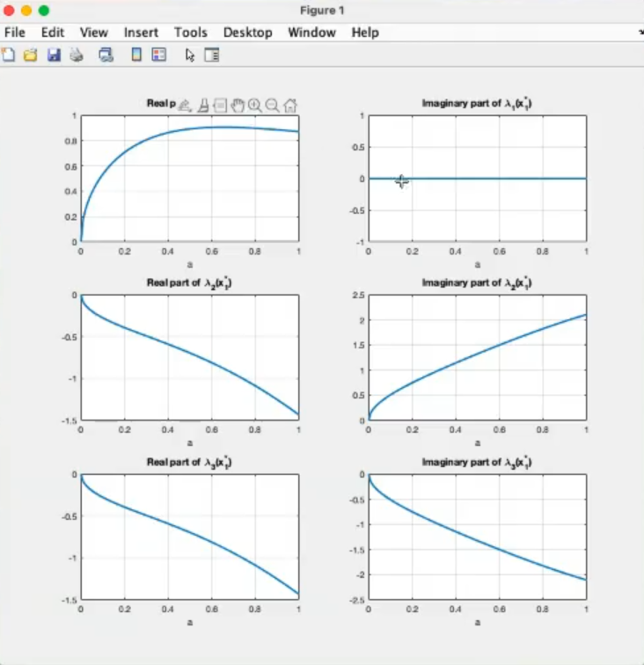
Task: Click the Link Plot toolbar icon
Action: (106, 55)
